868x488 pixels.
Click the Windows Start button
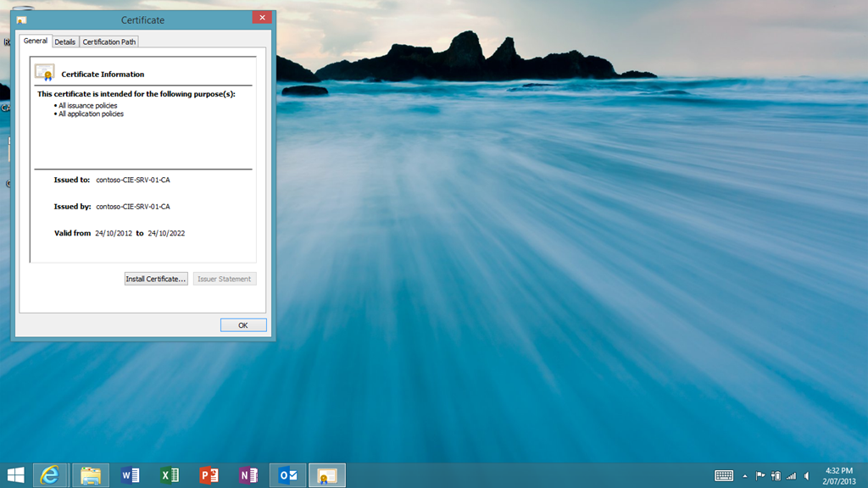pos(15,475)
